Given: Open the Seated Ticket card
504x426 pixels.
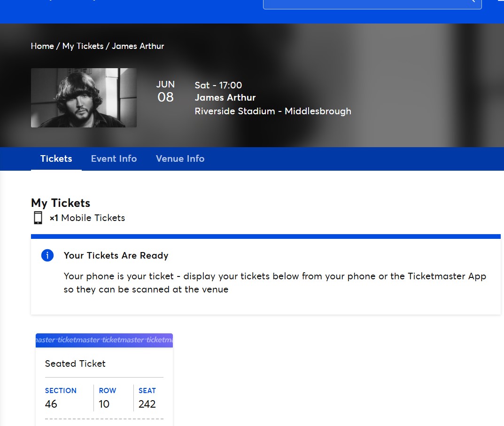Looking at the screenshot, I should [x=75, y=363].
